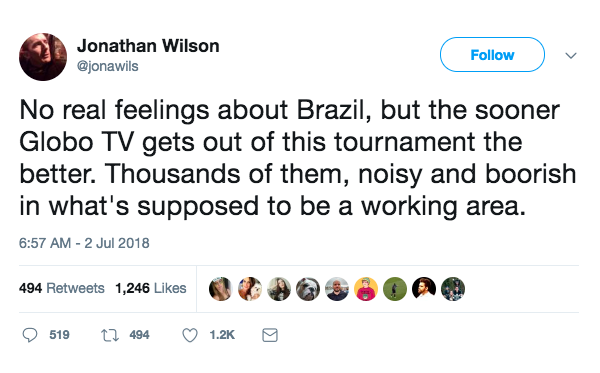Click the first liker avatar thumbnail

coord(221,289)
